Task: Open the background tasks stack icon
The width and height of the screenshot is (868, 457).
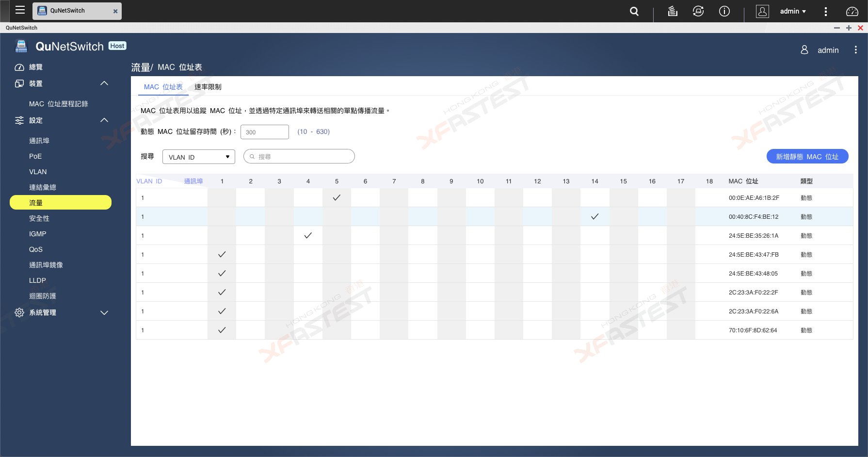Action: pos(673,11)
